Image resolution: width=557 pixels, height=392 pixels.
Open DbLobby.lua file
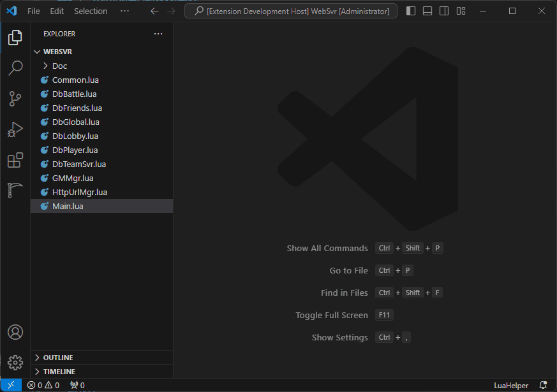coord(101,136)
